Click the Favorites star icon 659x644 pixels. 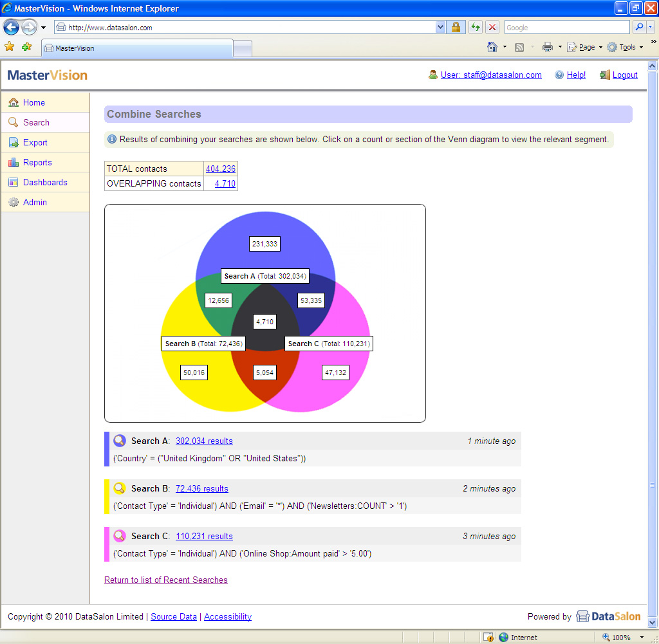pyautogui.click(x=10, y=46)
